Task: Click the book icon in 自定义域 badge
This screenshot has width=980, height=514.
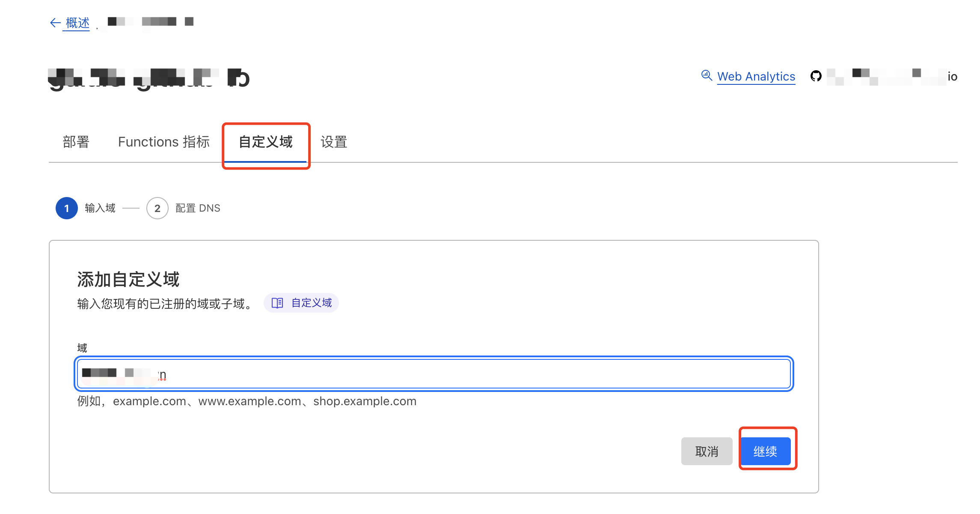Action: 277,303
